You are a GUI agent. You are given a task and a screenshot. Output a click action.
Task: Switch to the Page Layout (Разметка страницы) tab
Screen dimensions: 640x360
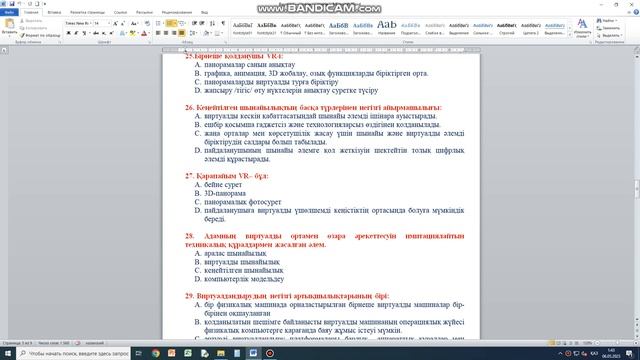(87, 12)
